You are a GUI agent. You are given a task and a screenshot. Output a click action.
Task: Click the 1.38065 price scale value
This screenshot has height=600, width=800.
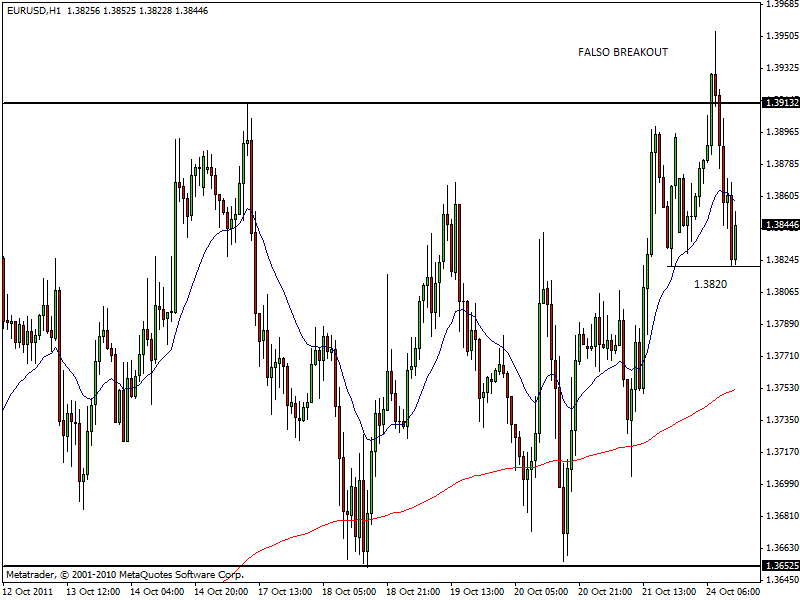click(781, 292)
